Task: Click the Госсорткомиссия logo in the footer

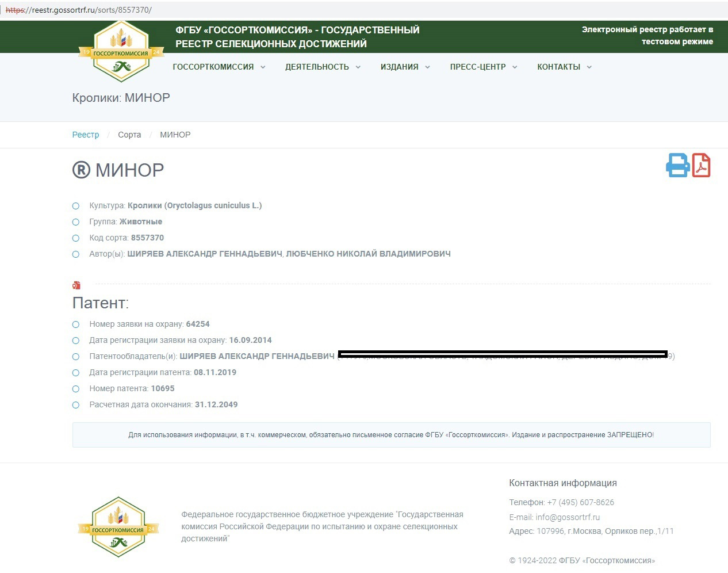Action: point(118,527)
